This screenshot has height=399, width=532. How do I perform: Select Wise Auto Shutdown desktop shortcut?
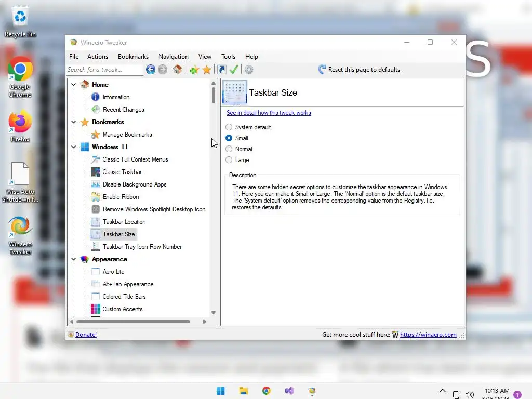[20, 182]
